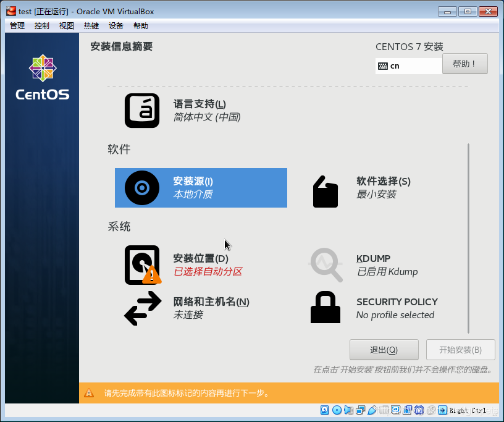
Task: Click the CENTOS 7 安装 title text
Action: pos(409,46)
